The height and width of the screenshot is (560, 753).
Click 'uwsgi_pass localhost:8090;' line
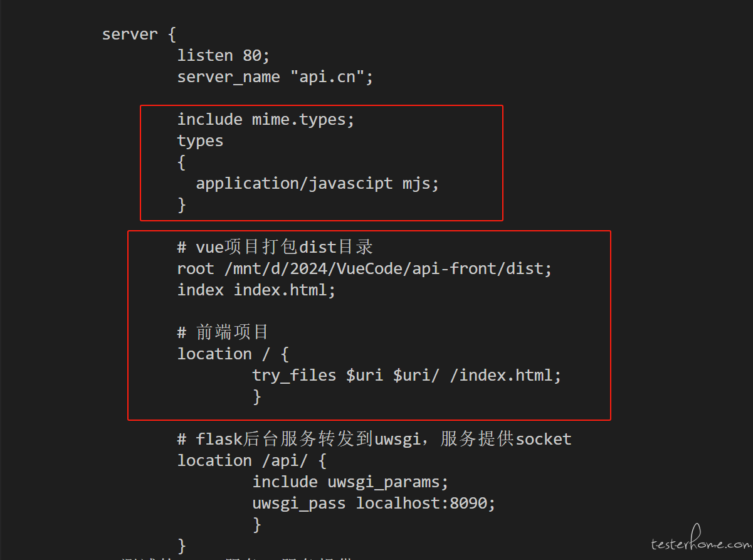click(374, 504)
